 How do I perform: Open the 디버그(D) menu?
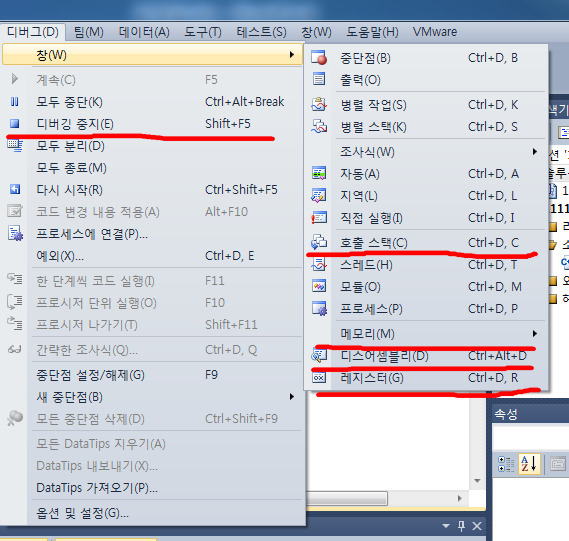33,32
